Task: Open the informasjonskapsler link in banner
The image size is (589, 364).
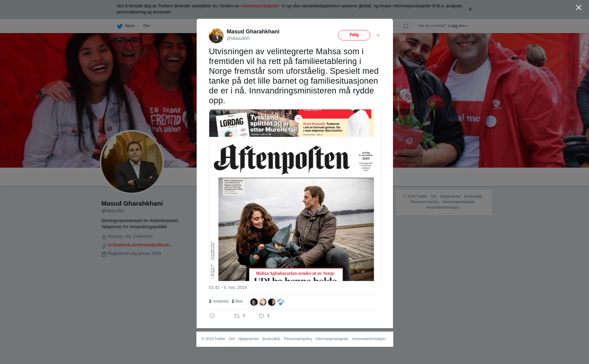Action: (260, 6)
